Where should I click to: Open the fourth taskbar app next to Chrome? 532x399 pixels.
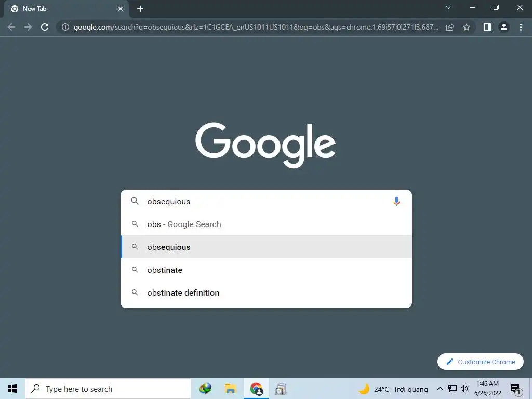pyautogui.click(x=281, y=389)
